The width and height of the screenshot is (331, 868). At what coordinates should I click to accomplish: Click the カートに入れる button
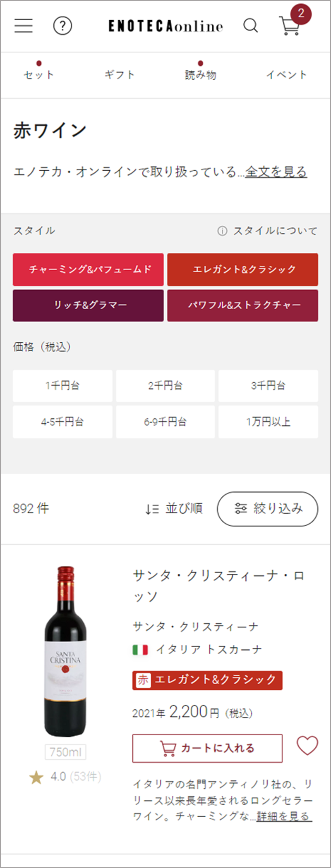[x=207, y=748]
